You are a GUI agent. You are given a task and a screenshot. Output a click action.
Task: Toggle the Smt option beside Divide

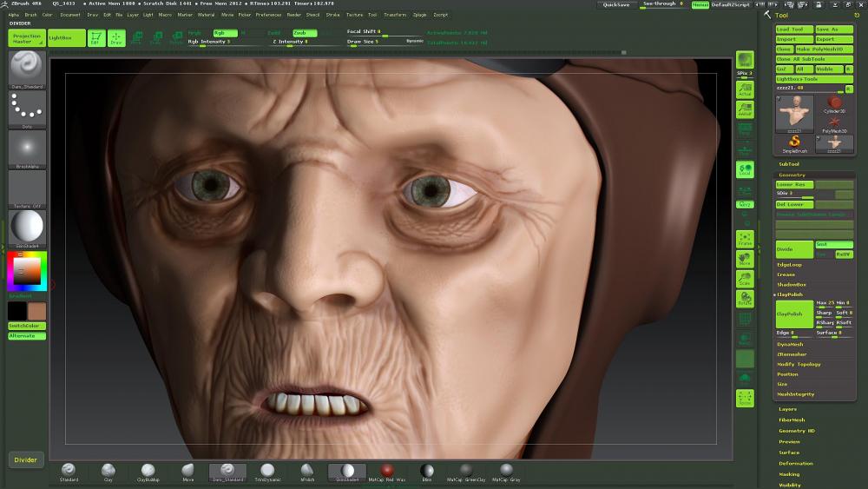click(833, 244)
